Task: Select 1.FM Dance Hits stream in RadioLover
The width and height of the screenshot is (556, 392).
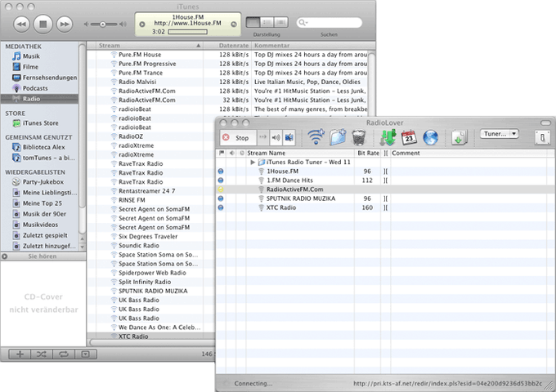Action: pos(385,180)
